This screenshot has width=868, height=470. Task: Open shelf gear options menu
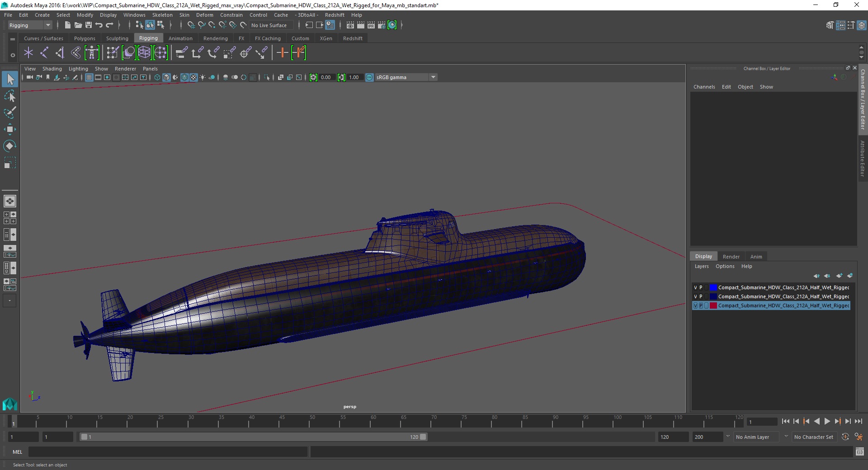pos(13,55)
